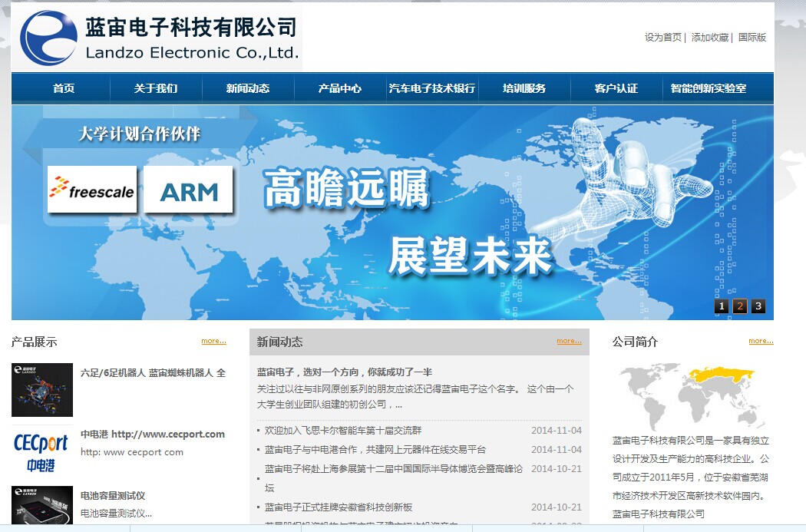Switch banner to slide 2
Image resolution: width=806 pixels, height=532 pixels.
(x=740, y=306)
